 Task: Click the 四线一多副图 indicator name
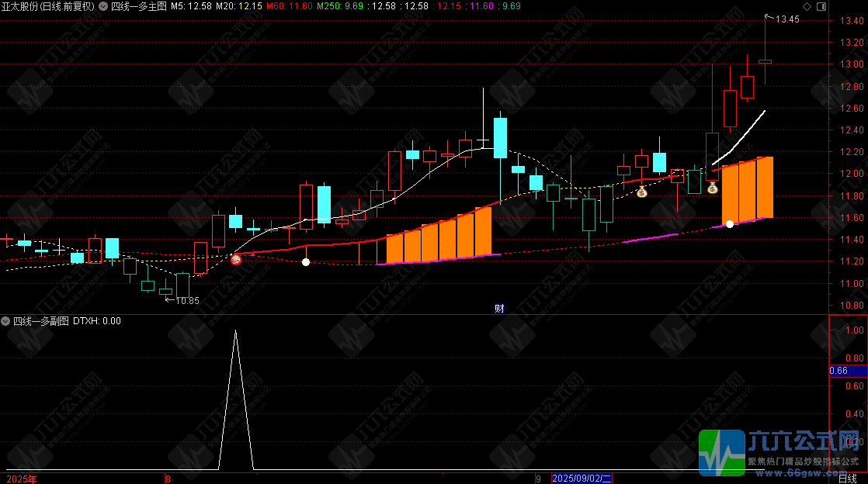pos(41,321)
